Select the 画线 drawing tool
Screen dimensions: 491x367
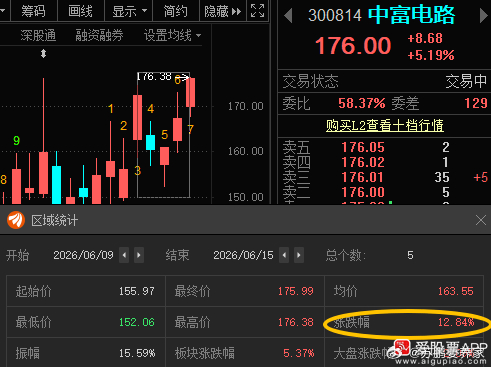(80, 11)
